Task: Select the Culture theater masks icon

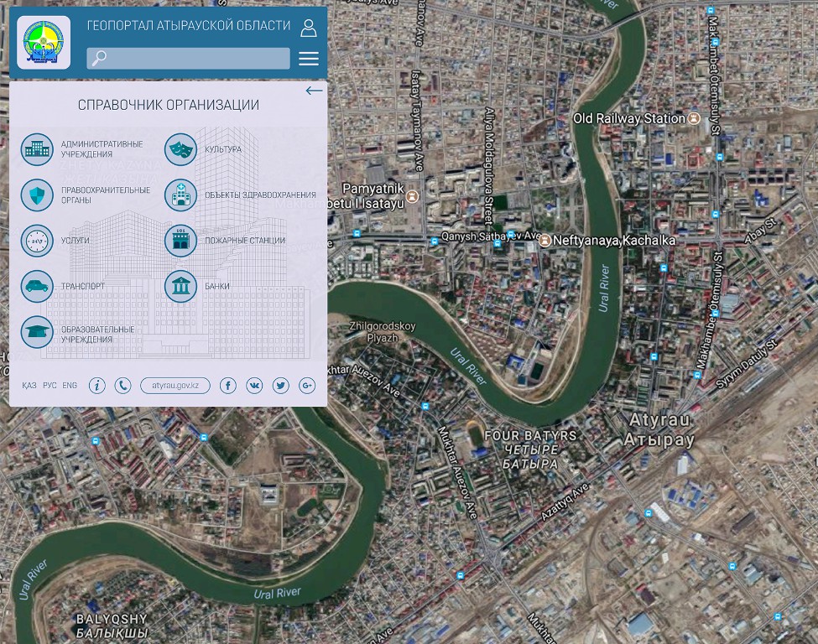Action: [x=180, y=150]
